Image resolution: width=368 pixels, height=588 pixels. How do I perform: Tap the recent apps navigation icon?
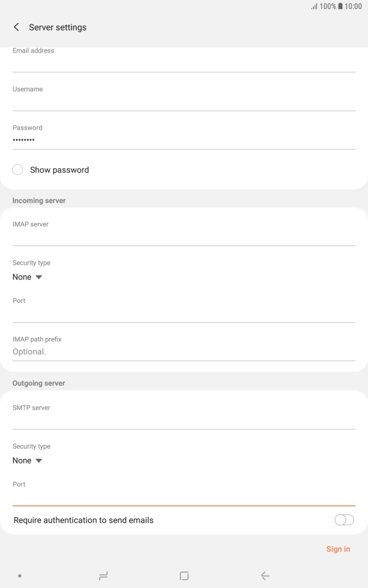(103, 576)
